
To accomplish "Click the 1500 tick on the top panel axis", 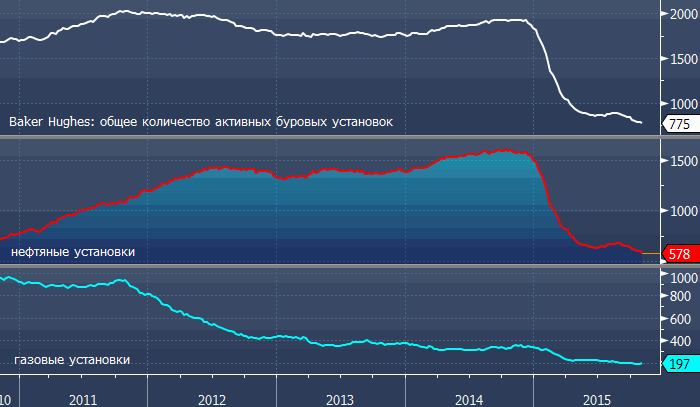I will [683, 59].
